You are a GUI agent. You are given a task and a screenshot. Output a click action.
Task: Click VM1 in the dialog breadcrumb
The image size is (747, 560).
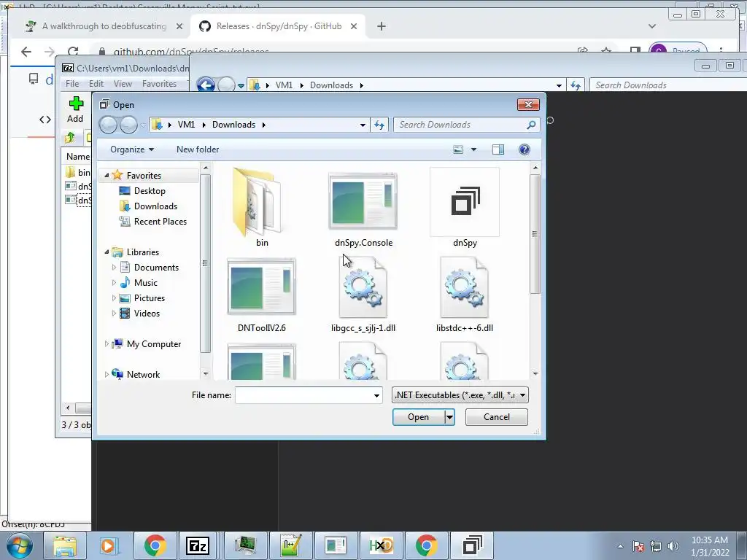(186, 125)
